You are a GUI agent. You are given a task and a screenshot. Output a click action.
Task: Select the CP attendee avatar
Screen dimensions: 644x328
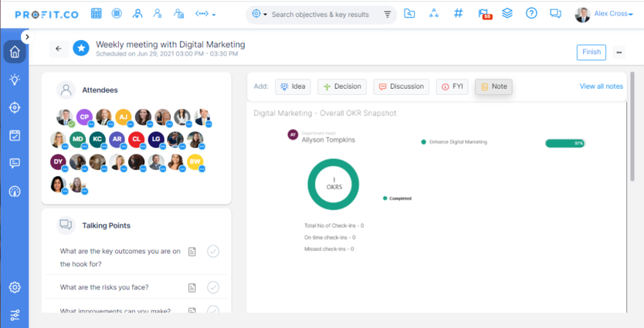coord(85,117)
